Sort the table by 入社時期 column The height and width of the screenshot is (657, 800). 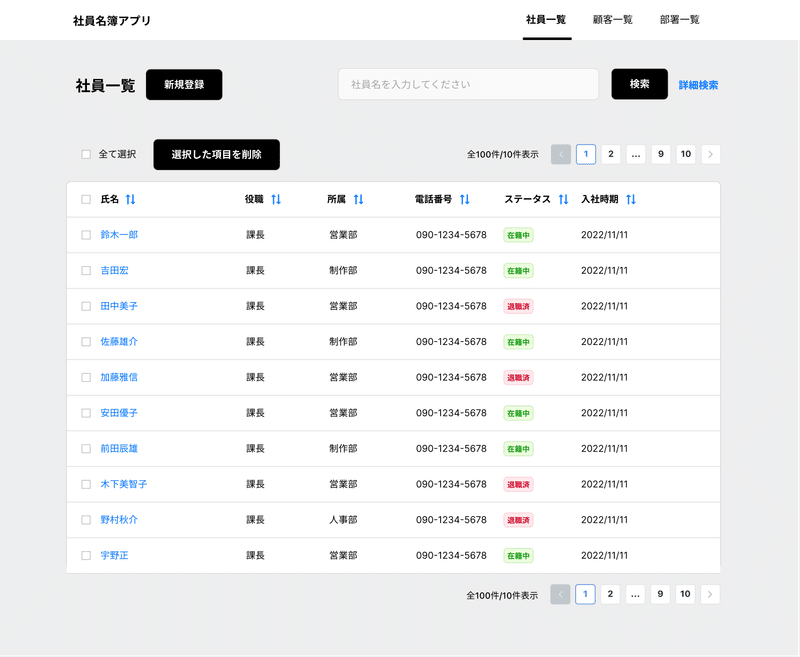[631, 199]
